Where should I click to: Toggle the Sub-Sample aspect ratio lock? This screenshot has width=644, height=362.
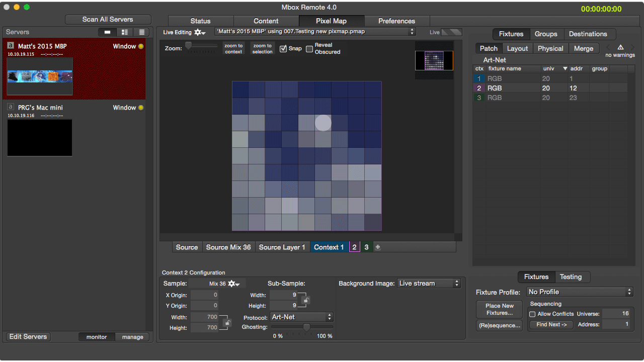click(x=306, y=300)
